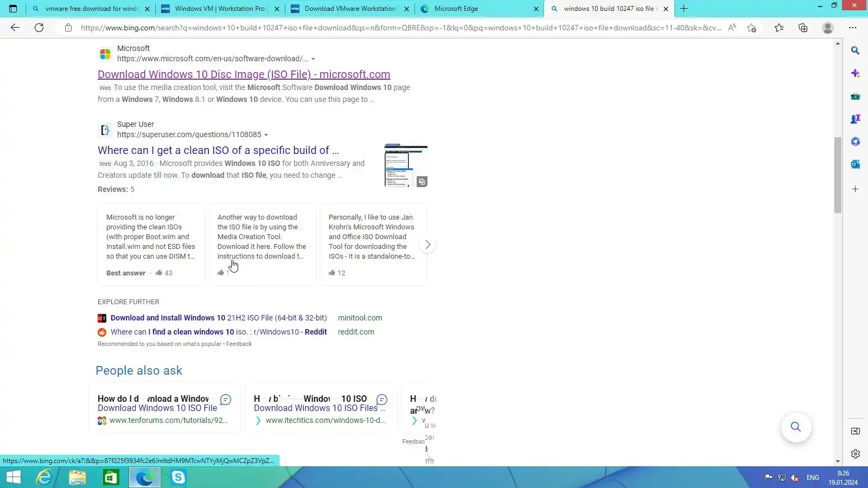Expand the tenforums question chat icon

[226, 400]
